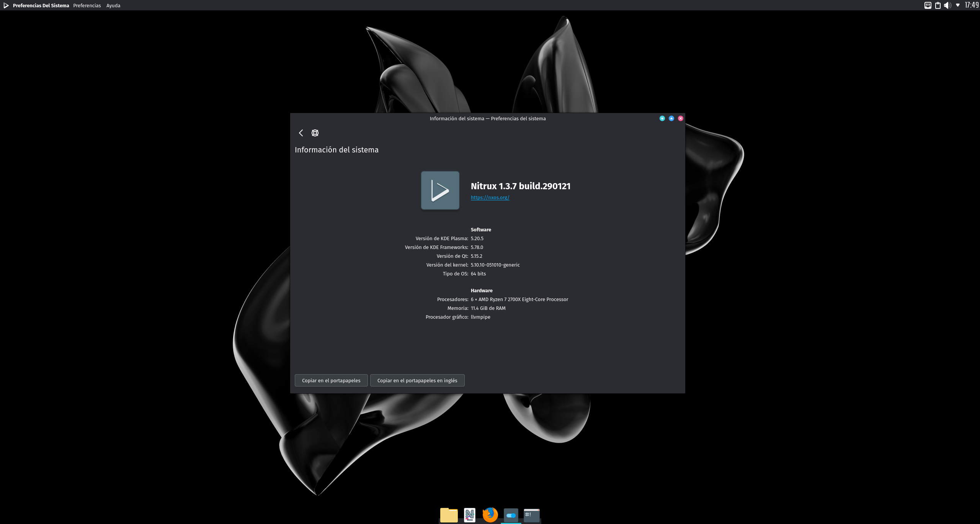Click Nitrux 1.3.7 build.290121 heading
This screenshot has width=980, height=524.
521,186
